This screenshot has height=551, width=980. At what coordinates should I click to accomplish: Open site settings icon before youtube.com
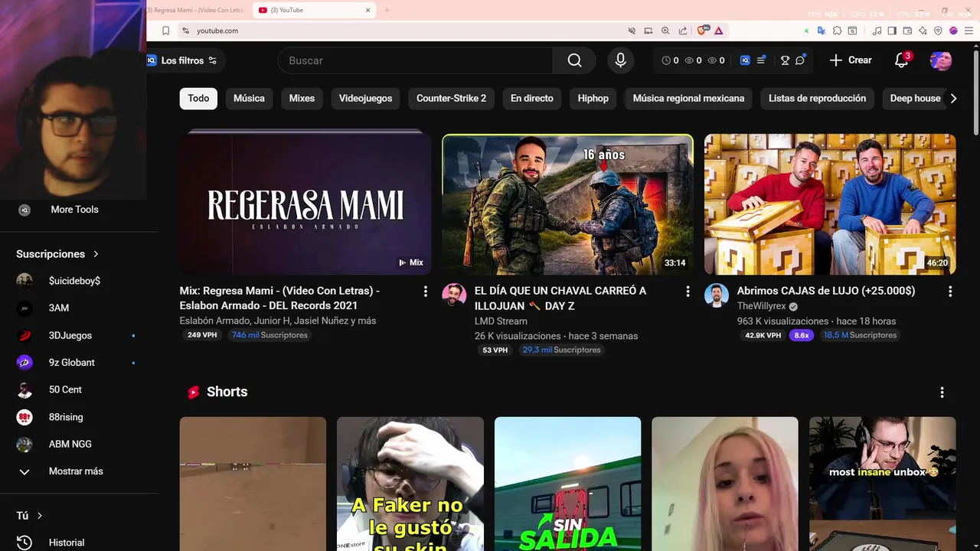[x=185, y=31]
